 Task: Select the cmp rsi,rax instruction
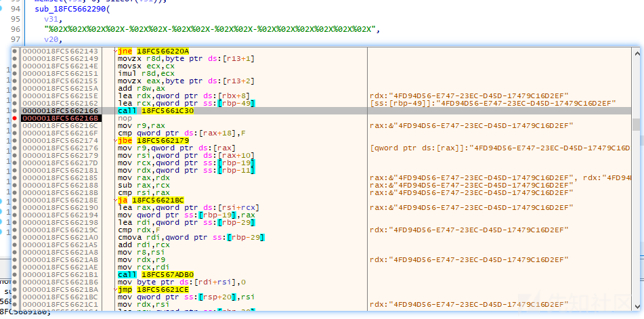coord(140,193)
